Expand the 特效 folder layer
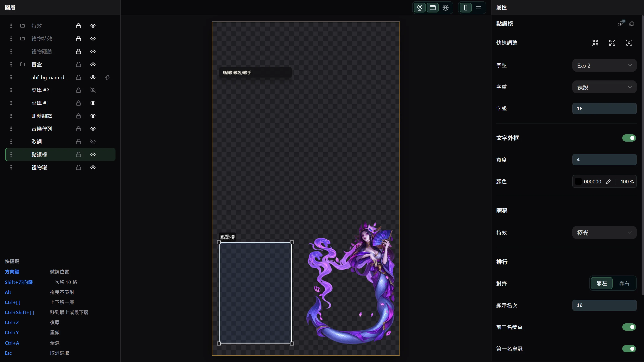The height and width of the screenshot is (362, 644). click(23, 26)
